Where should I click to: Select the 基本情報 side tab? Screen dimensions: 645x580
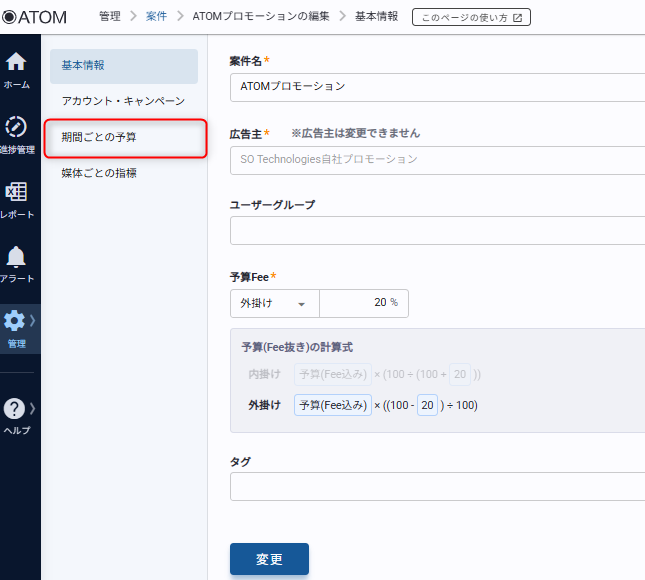pos(124,66)
